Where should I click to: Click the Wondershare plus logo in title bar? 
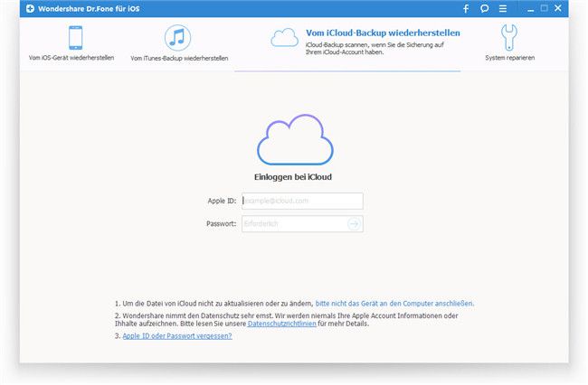tap(30, 8)
